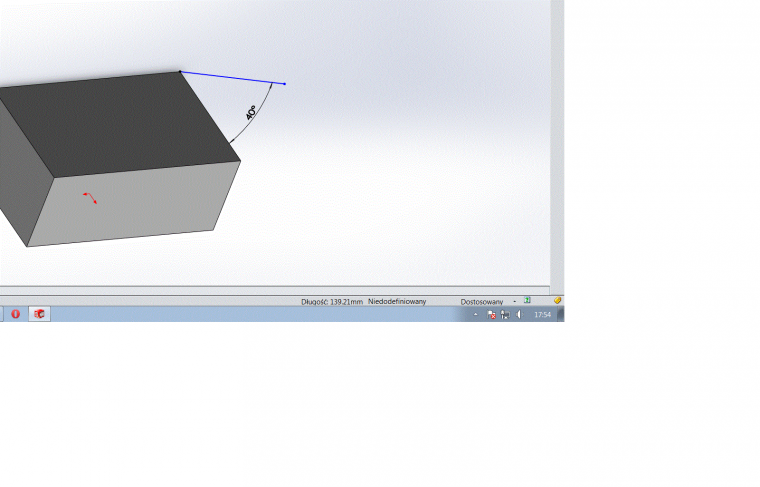Switch to the SolidWorks taskbar button
Screen dimensions: 760x487
click(x=39, y=314)
